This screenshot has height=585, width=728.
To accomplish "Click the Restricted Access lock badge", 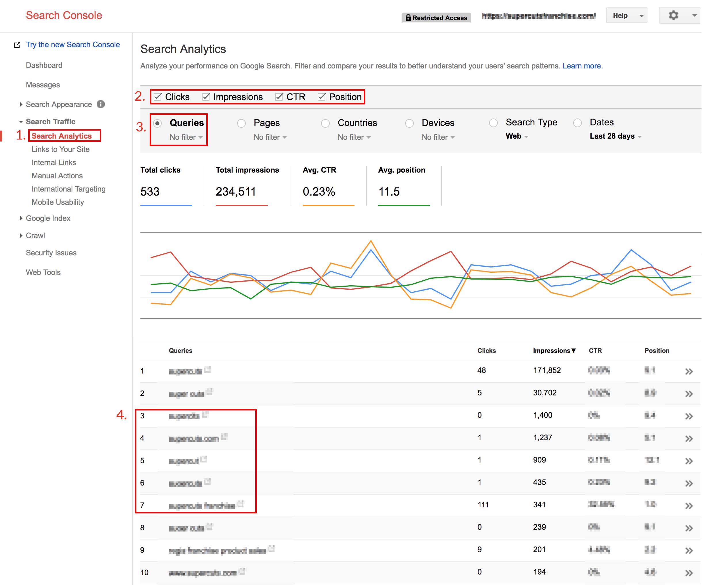I will coord(436,18).
